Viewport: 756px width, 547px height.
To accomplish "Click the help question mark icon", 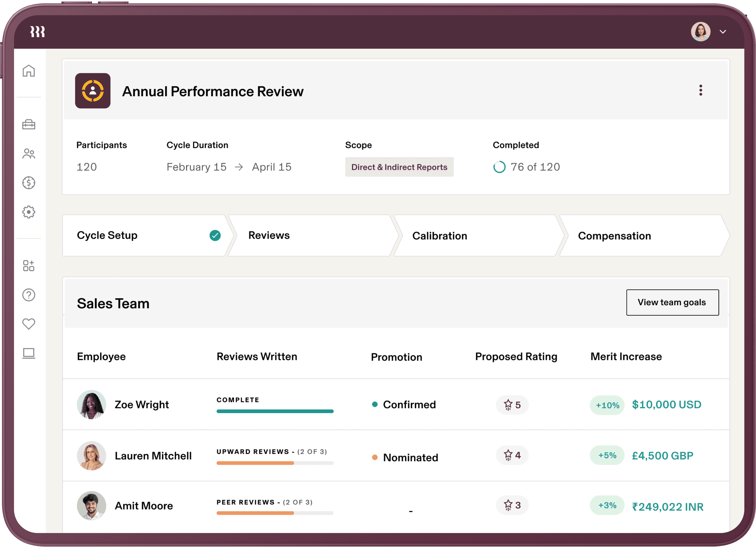I will (29, 295).
